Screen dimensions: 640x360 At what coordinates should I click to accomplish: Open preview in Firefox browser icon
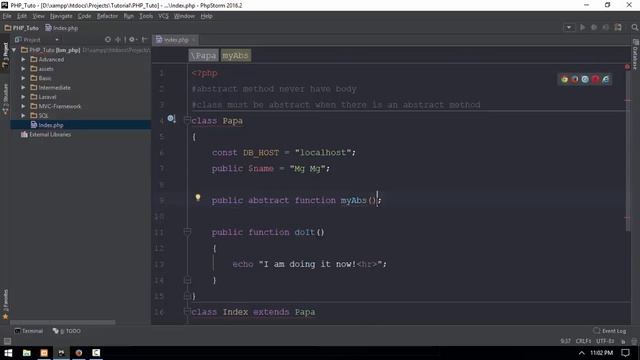click(575, 79)
